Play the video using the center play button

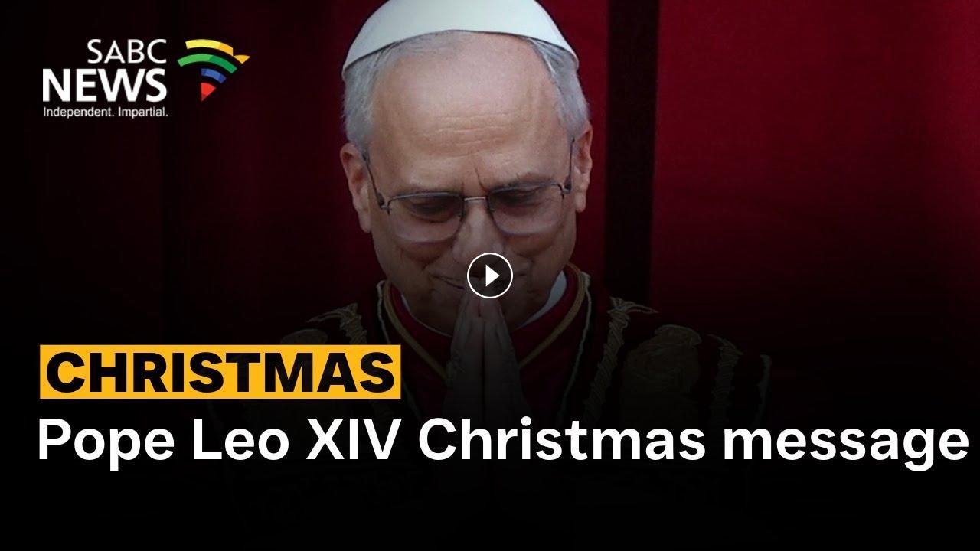click(x=489, y=275)
